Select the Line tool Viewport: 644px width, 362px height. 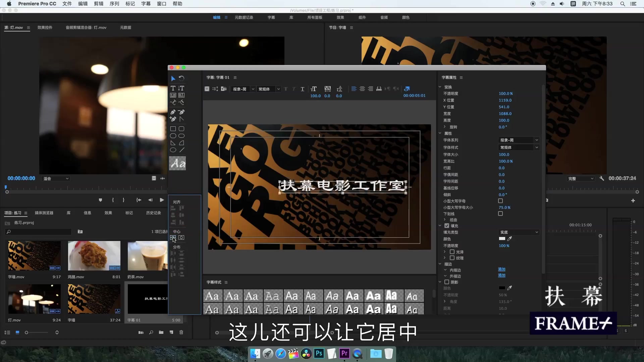181,150
